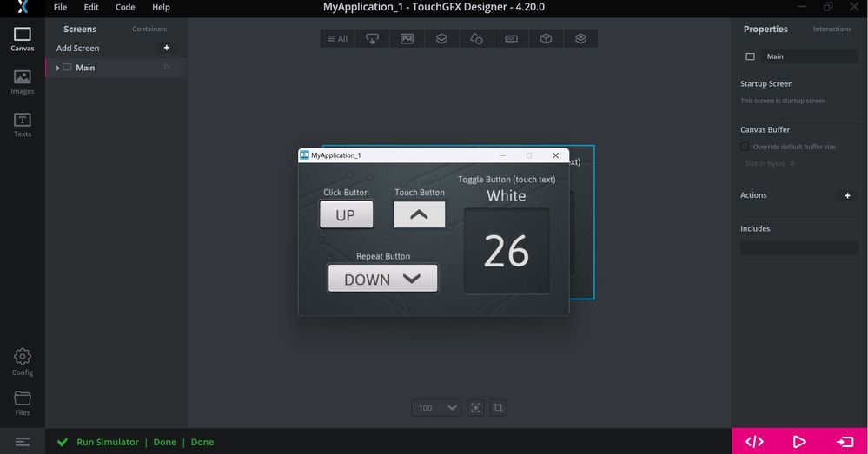
Task: Open the Images section
Action: tap(22, 82)
